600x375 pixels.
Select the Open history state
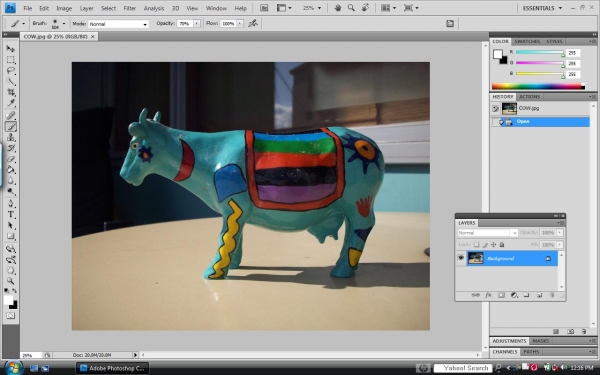(x=540, y=122)
